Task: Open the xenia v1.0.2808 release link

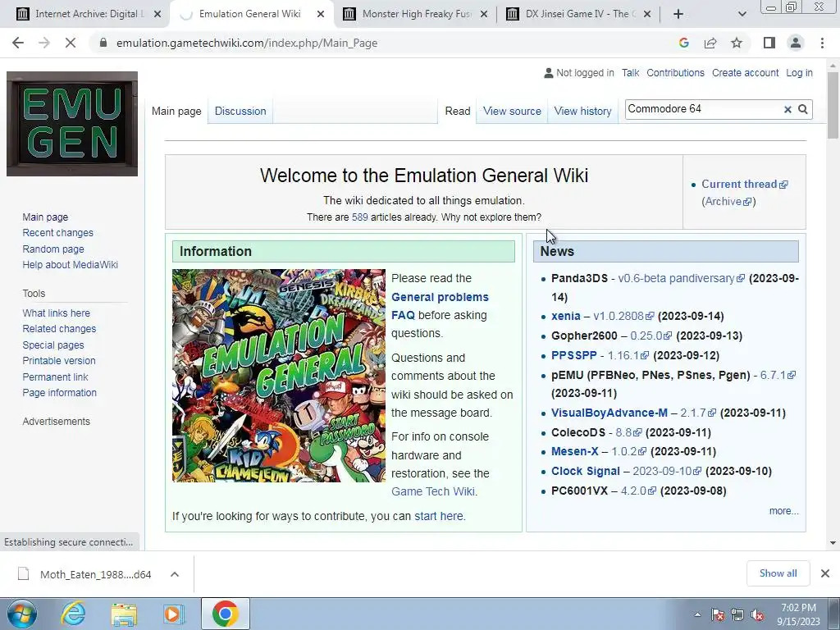Action: (x=623, y=316)
